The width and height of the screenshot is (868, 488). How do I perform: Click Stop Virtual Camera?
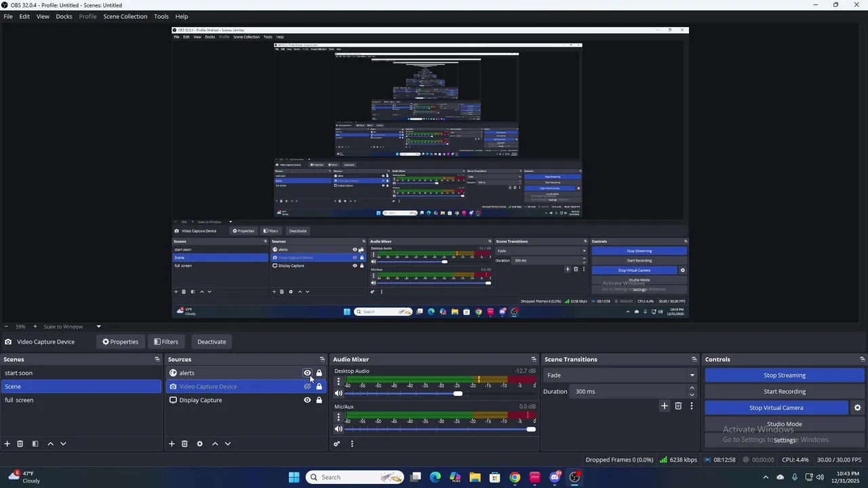[x=776, y=408]
